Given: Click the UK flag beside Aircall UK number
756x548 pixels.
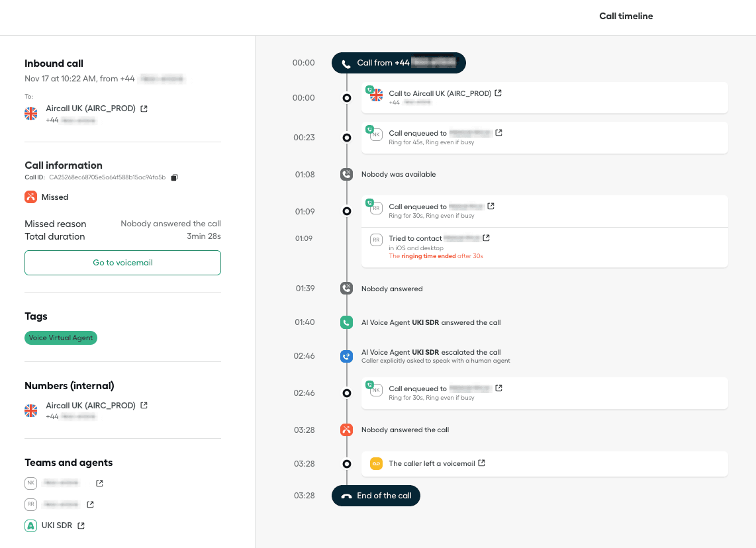Looking at the screenshot, I should [30, 113].
